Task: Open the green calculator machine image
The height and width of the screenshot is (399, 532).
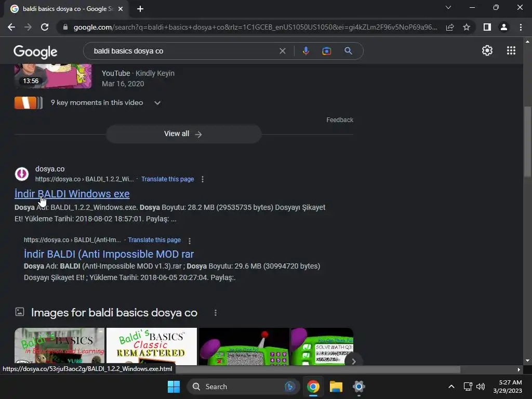Action: 244,347
